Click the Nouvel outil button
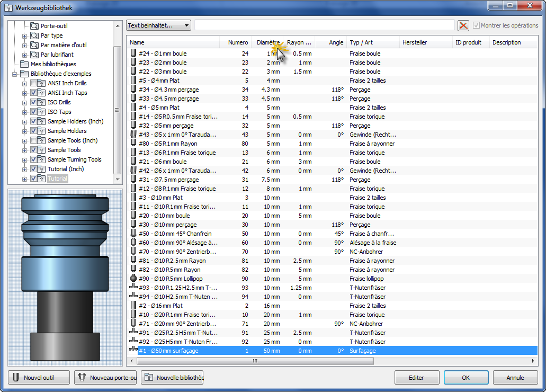The width and height of the screenshot is (546, 392). 39,377
